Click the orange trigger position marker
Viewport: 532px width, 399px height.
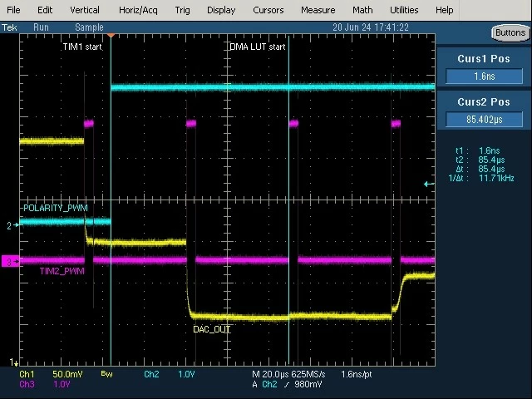[111, 35]
